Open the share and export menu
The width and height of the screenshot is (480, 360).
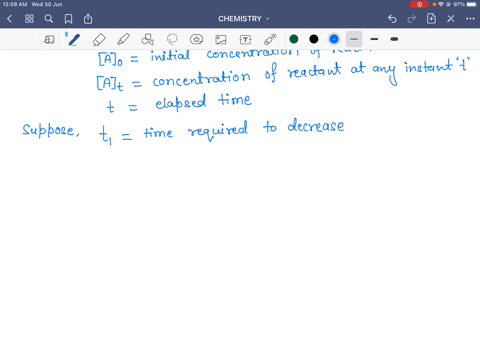tap(88, 19)
